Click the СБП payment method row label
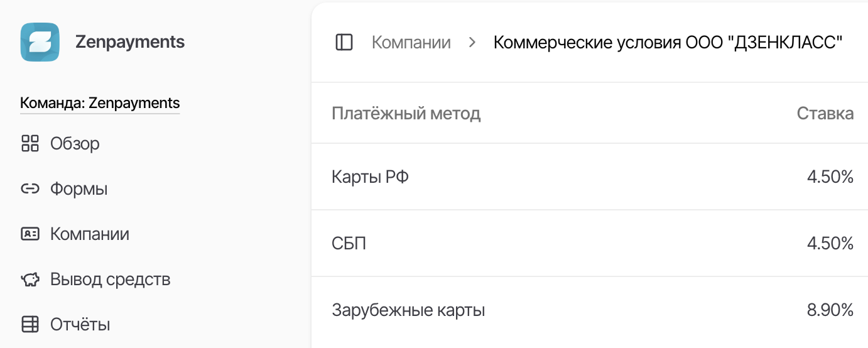The width and height of the screenshot is (868, 348). point(349,243)
